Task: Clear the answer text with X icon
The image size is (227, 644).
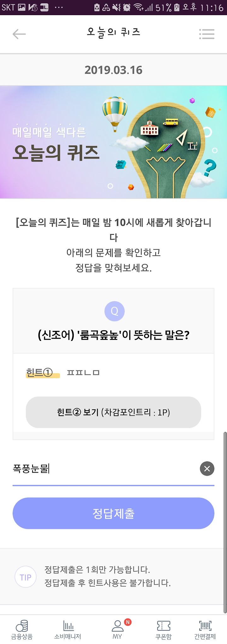Action: pos(207,469)
